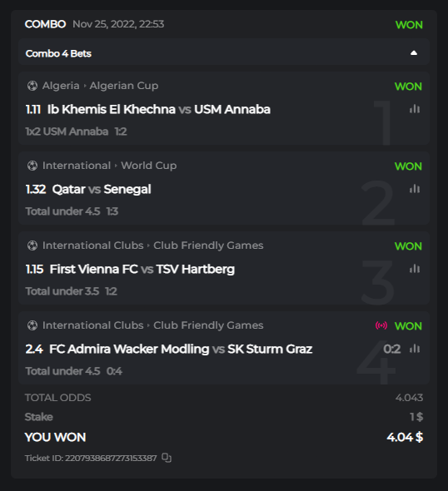Screen dimensions: 448x491
Task: Click the live broadcast icon on bet four
Action: 381,325
